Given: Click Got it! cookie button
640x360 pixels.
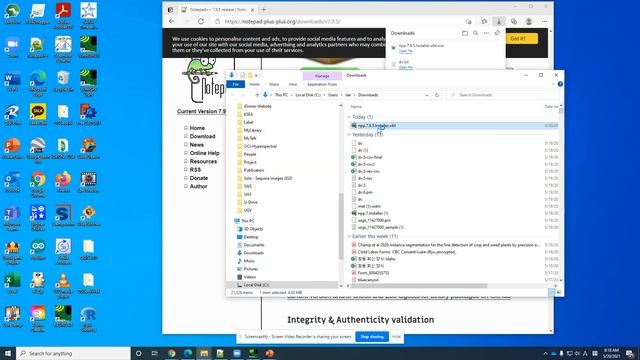Looking at the screenshot, I should (518, 38).
